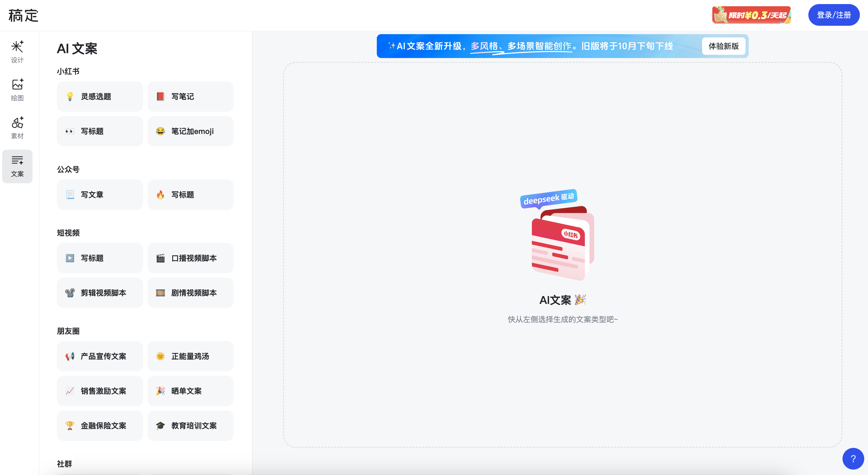Click 体验新版 on the upgrade banner
The height and width of the screenshot is (475, 868).
[x=723, y=46]
